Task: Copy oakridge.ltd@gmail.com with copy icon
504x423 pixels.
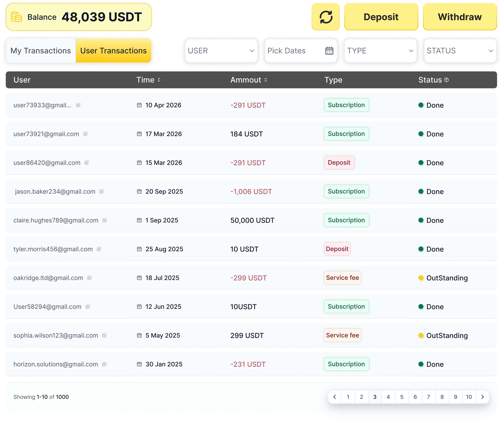Action: [89, 278]
